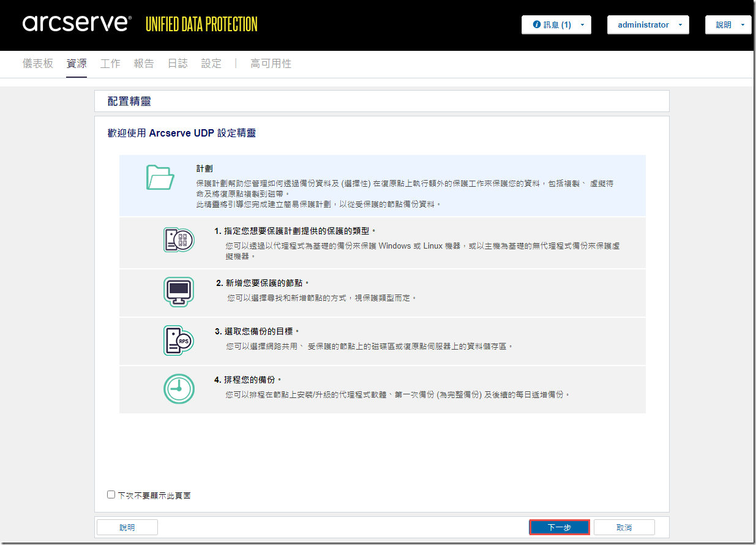This screenshot has width=756, height=545.
Task: Switch to the 儀表板 tab
Action: (x=38, y=64)
